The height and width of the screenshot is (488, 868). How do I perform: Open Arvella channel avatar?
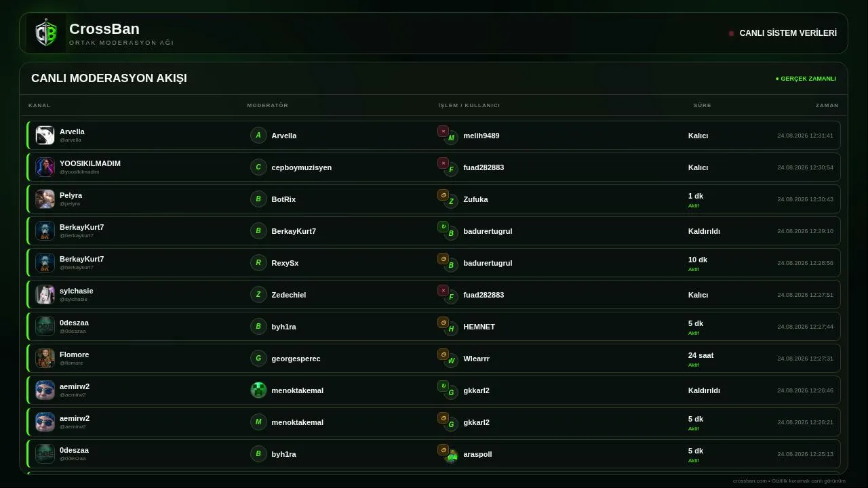pos(45,135)
